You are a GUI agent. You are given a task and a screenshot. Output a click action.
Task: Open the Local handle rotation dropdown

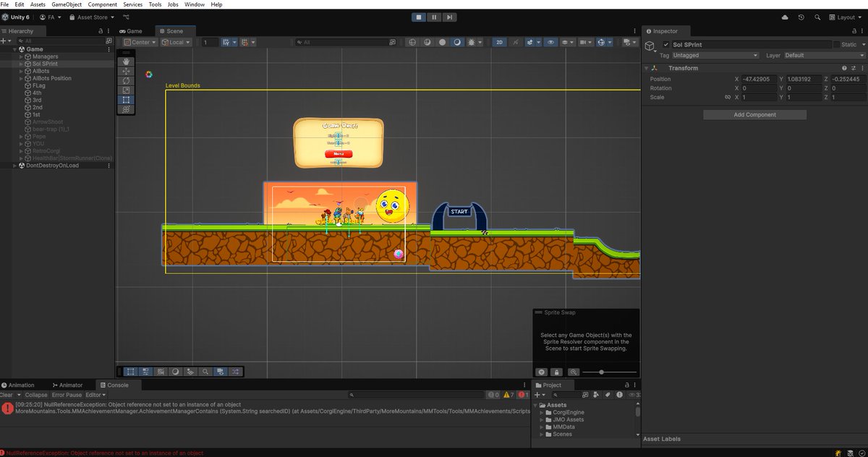pyautogui.click(x=176, y=42)
